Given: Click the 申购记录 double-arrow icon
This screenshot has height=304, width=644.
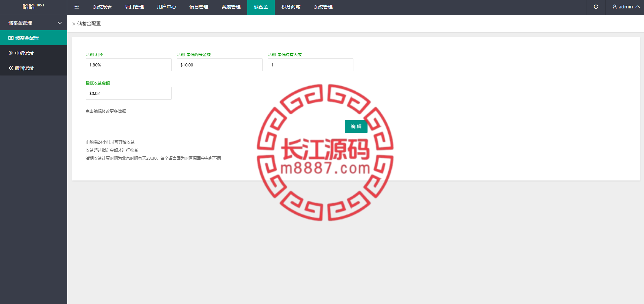Looking at the screenshot, I should pos(11,53).
